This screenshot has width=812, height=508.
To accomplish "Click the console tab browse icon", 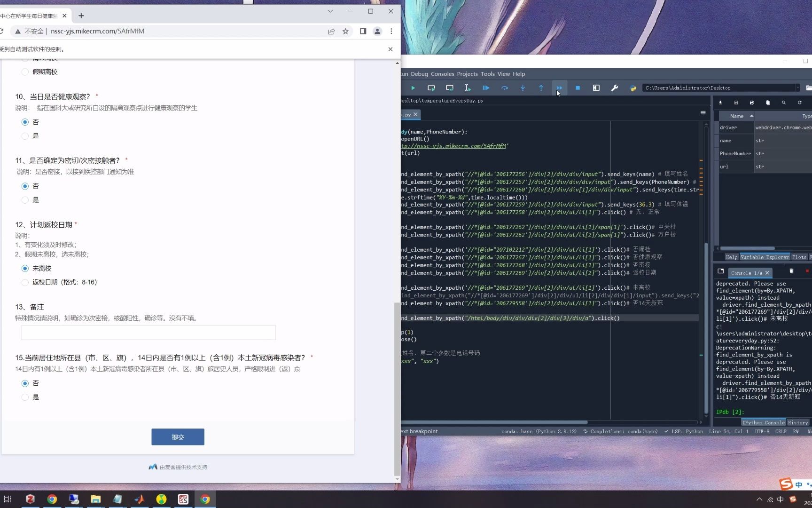I will pyautogui.click(x=720, y=271).
